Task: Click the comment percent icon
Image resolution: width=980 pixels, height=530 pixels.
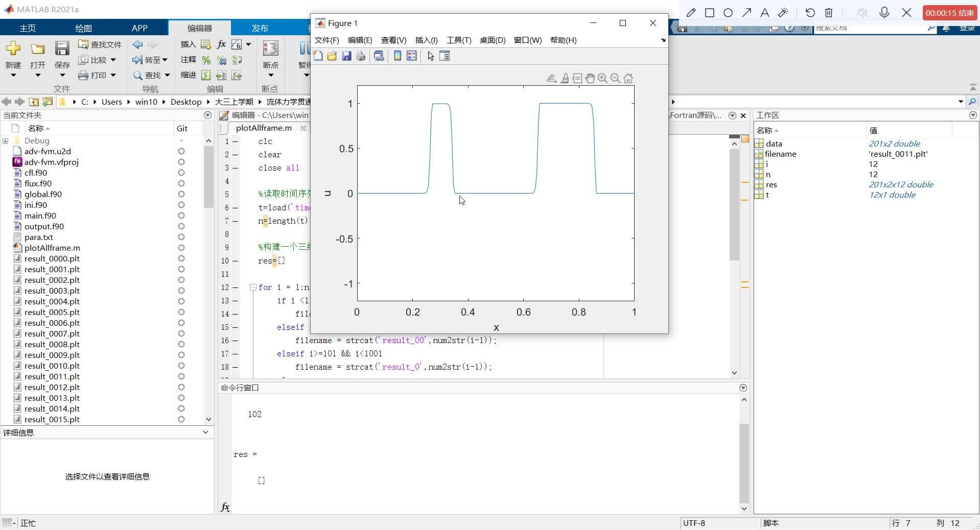Action: click(206, 60)
